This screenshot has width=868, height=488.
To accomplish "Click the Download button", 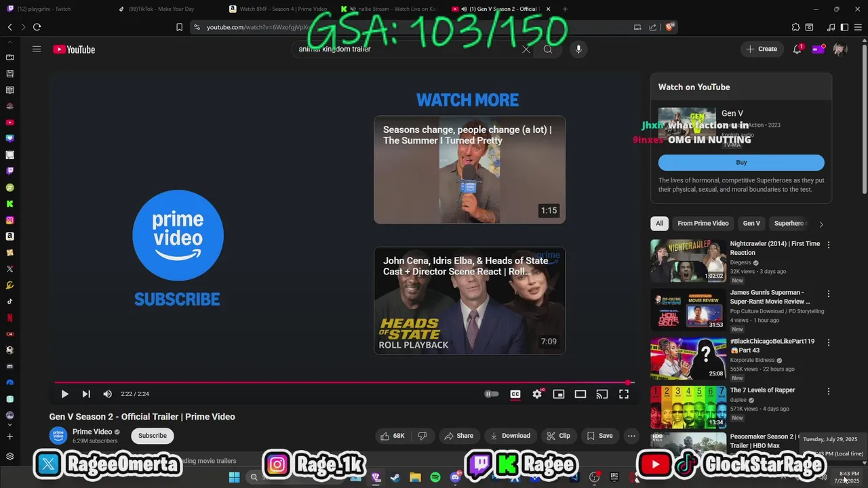I will click(510, 436).
